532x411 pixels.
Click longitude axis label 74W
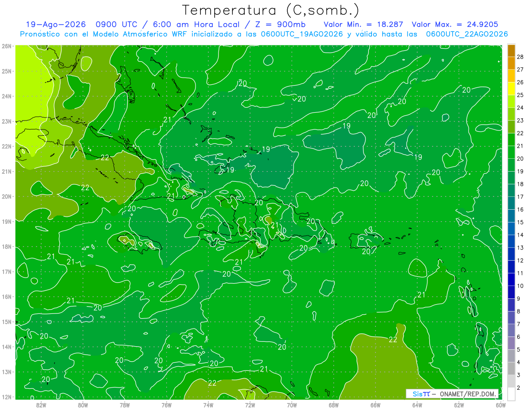pyautogui.click(x=208, y=405)
